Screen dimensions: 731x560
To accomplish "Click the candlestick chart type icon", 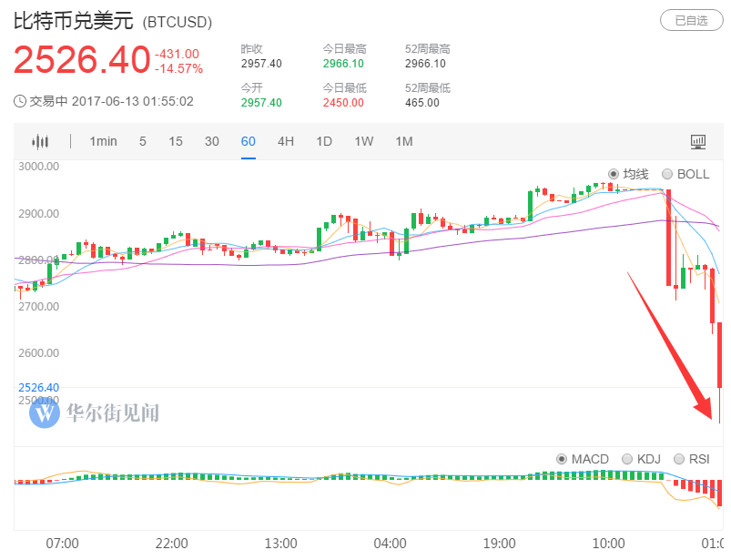I will [x=39, y=141].
